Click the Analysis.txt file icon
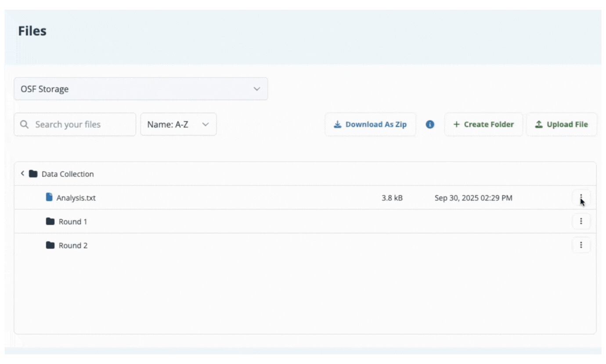This screenshot has width=606, height=364. point(49,197)
